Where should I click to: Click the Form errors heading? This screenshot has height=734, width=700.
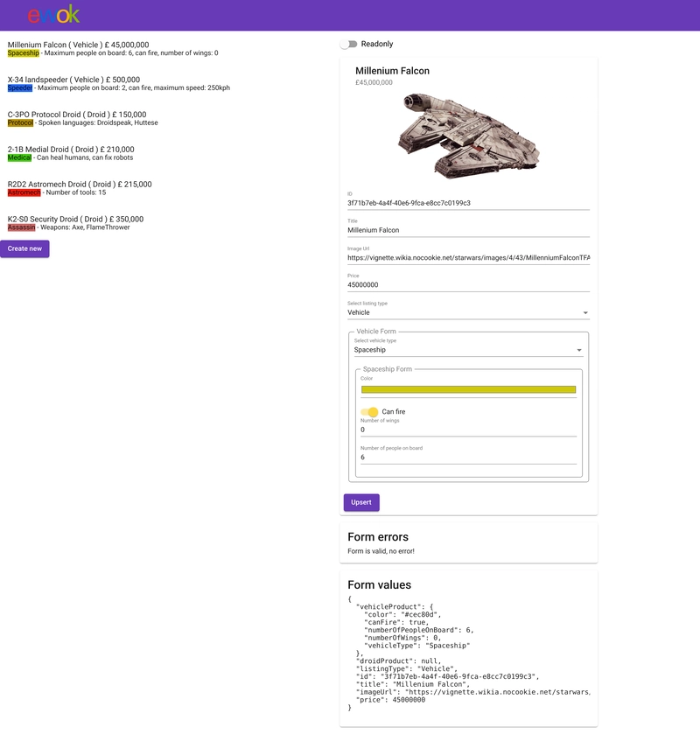point(378,537)
